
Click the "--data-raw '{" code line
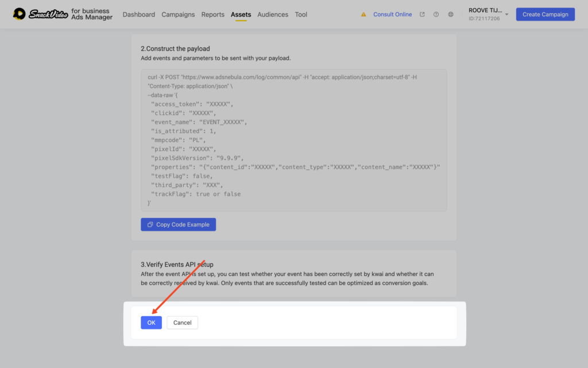click(163, 95)
